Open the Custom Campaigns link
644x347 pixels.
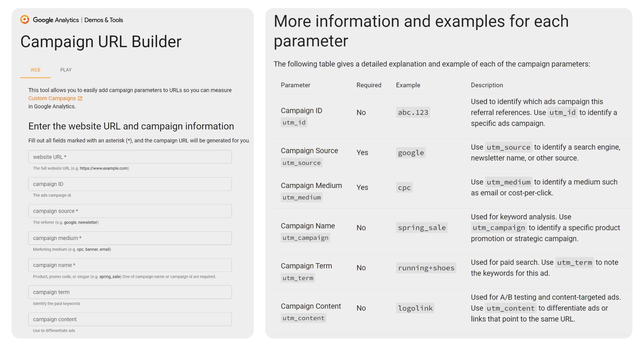pyautogui.click(x=52, y=98)
